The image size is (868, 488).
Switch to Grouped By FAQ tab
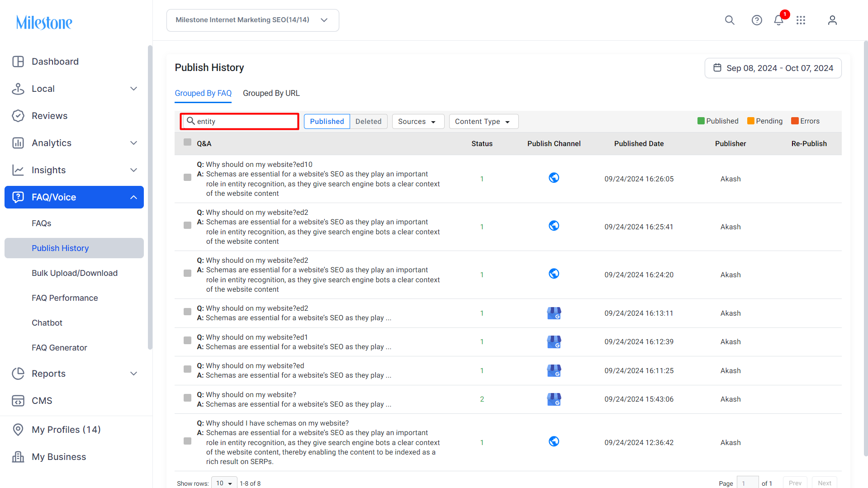click(203, 93)
